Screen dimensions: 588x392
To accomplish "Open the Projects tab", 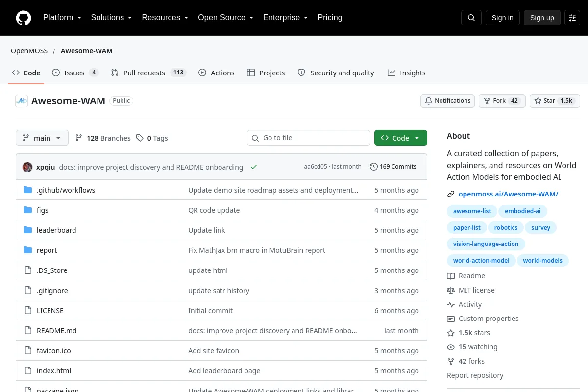I will point(266,73).
